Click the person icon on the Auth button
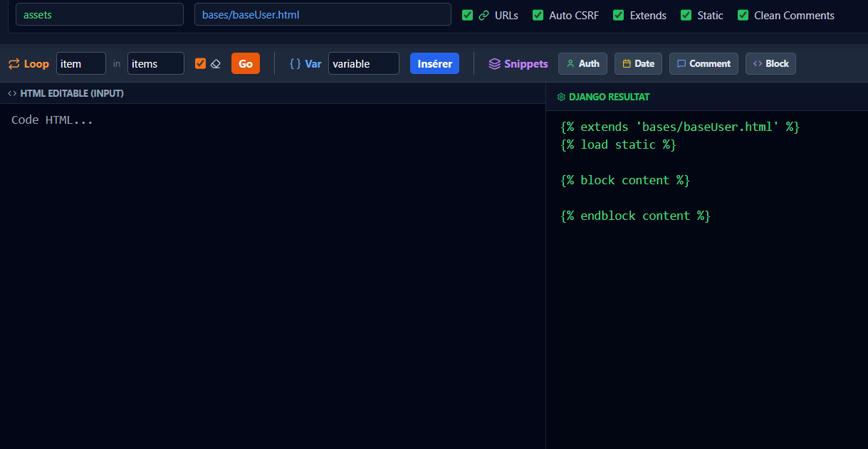The width and height of the screenshot is (868, 449). (x=571, y=63)
